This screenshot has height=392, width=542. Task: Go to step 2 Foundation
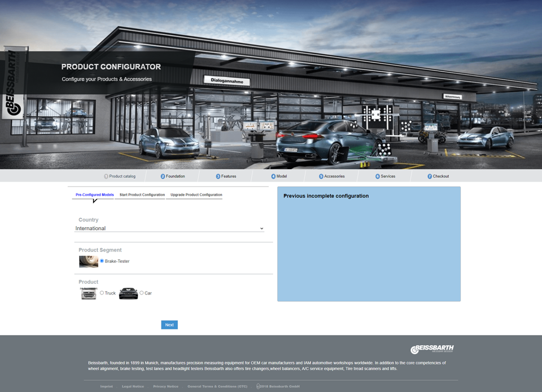click(x=173, y=176)
